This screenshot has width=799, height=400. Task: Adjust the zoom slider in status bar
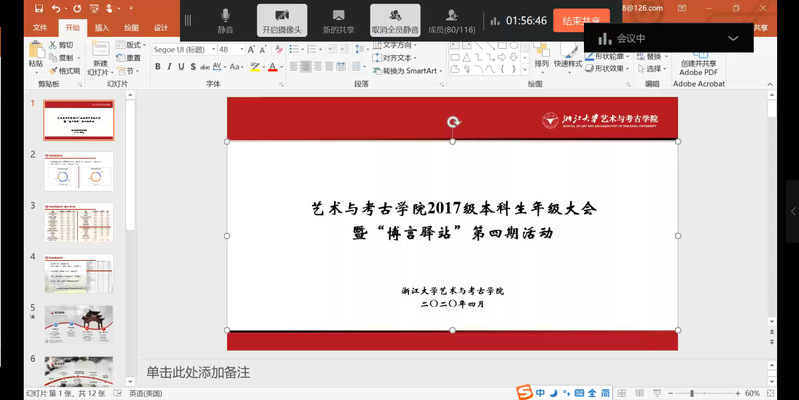point(691,393)
